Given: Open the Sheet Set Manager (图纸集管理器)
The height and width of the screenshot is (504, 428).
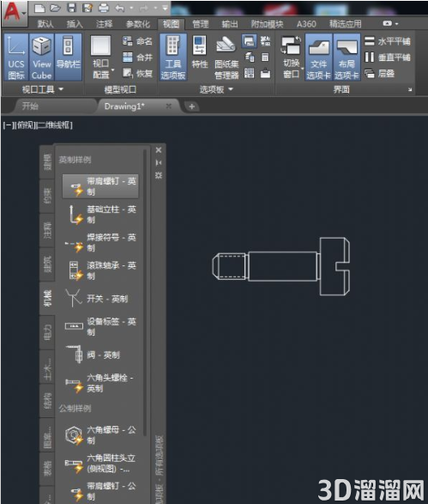Looking at the screenshot, I should pyautogui.click(x=226, y=58).
